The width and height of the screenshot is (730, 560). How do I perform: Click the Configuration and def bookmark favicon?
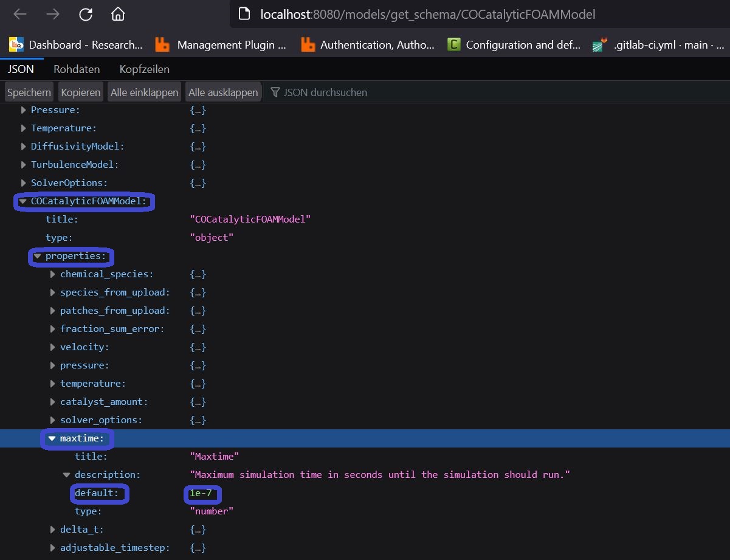pyautogui.click(x=454, y=44)
